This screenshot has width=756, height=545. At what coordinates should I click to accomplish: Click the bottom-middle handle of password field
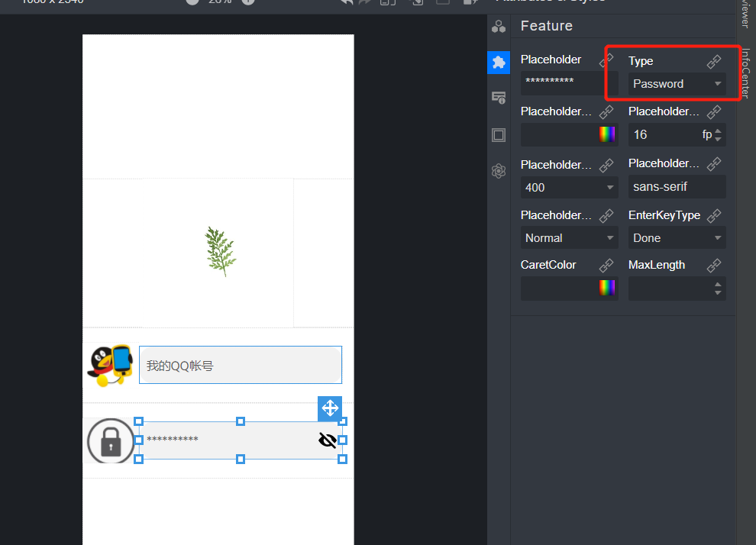(x=241, y=460)
